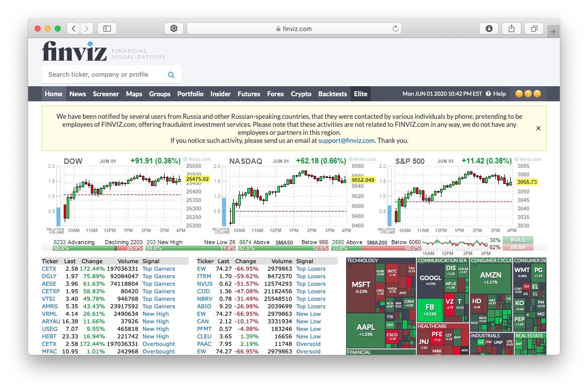Screen dimensions: 588x392
Task: Click the AESE ticker link
Action: pyautogui.click(x=49, y=284)
